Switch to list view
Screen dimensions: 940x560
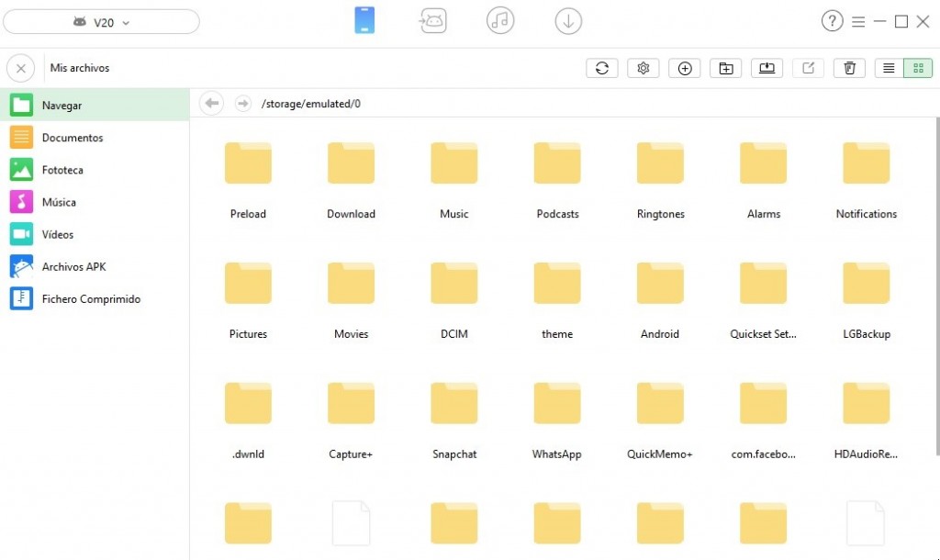point(889,68)
